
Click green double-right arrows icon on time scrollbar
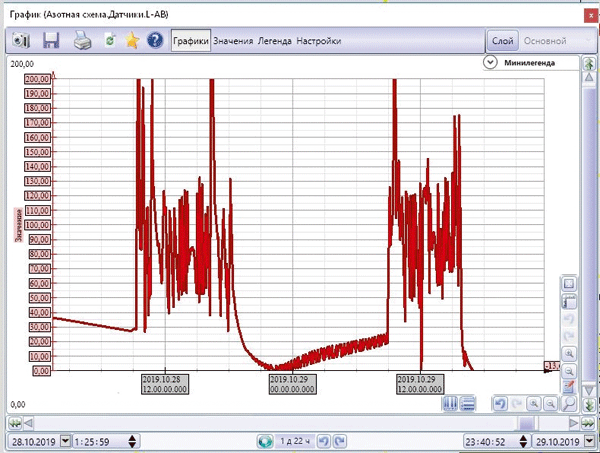click(x=587, y=423)
